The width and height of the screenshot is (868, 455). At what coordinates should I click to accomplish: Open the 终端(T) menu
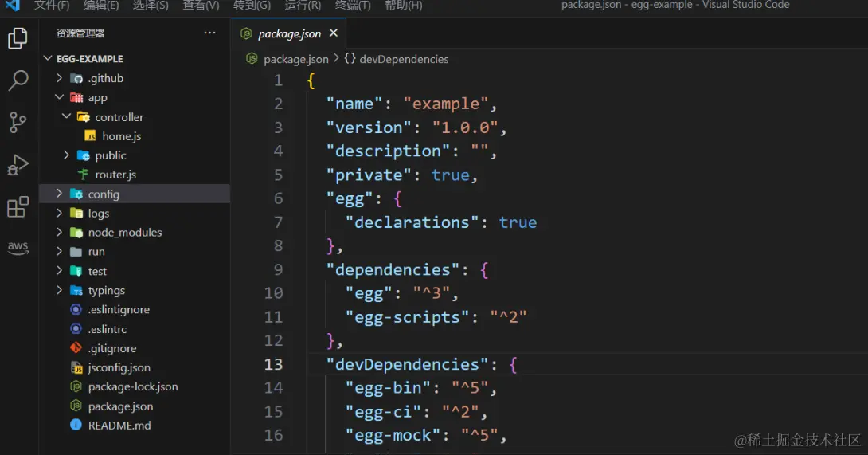(353, 6)
